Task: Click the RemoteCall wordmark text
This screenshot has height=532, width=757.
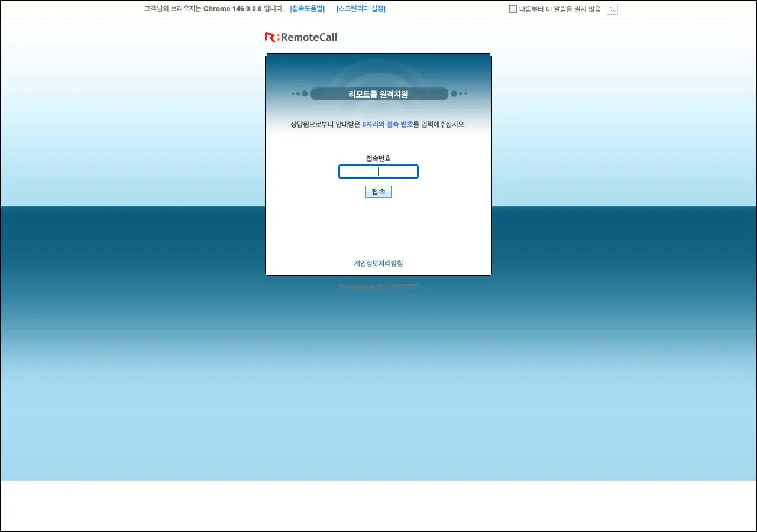Action: tap(309, 37)
